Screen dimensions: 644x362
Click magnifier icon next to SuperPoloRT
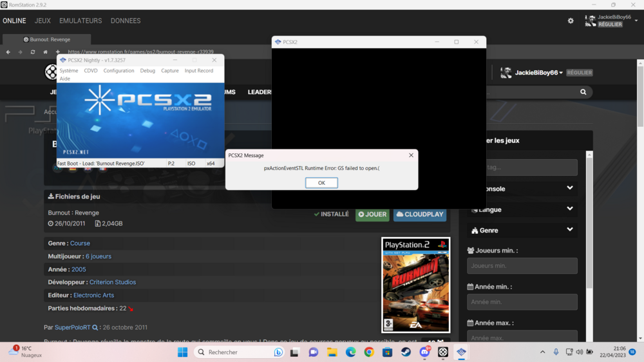95,328
